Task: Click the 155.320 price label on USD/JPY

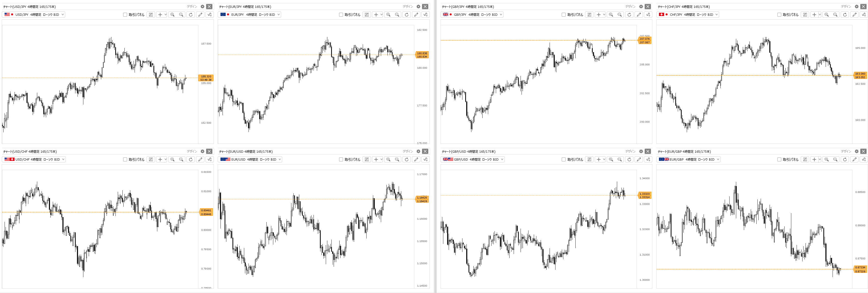Action: pos(206,76)
